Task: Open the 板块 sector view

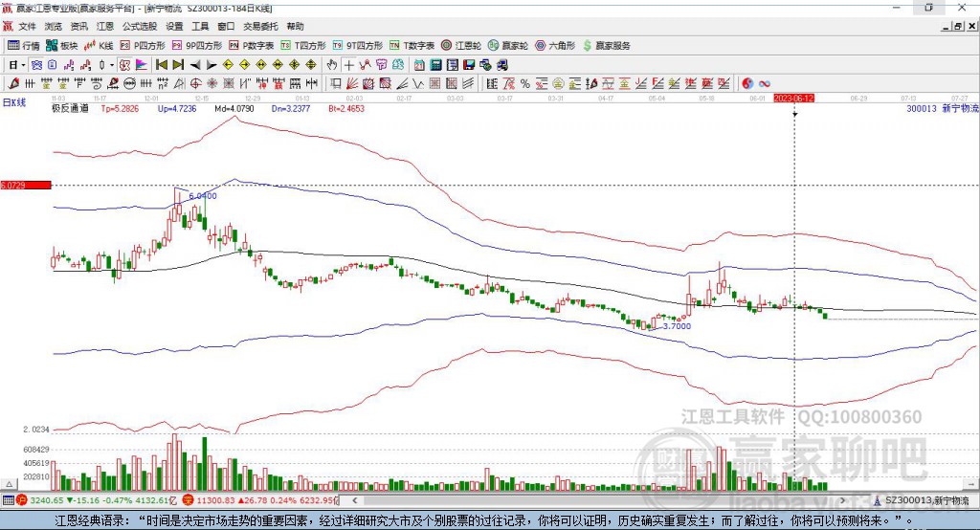Action: point(62,46)
